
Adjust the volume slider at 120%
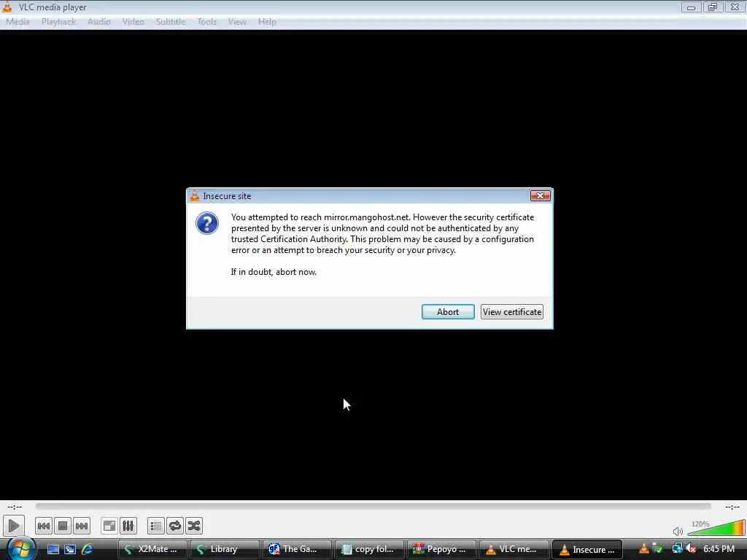[716, 529]
